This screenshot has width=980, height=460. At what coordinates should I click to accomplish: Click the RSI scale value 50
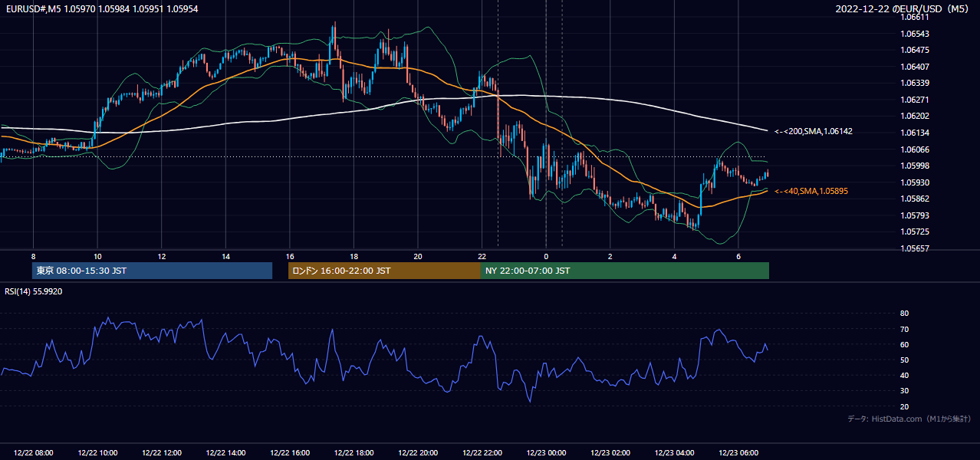click(x=904, y=360)
